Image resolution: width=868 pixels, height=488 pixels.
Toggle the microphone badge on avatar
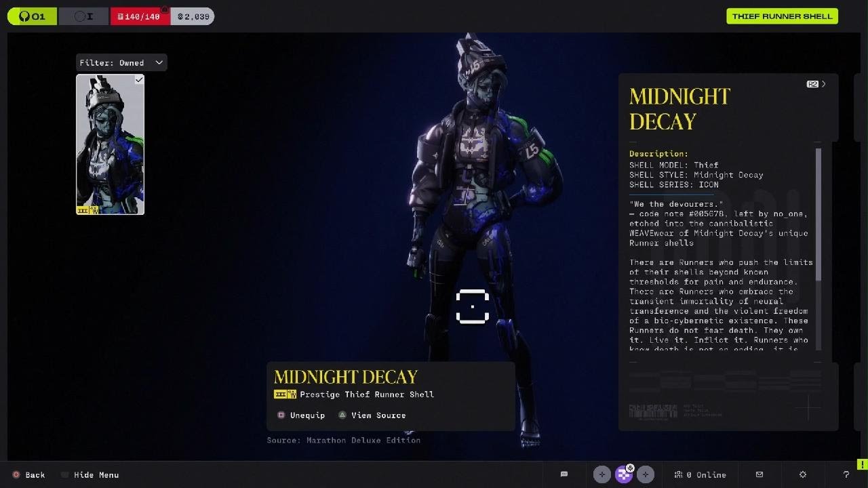point(630,468)
